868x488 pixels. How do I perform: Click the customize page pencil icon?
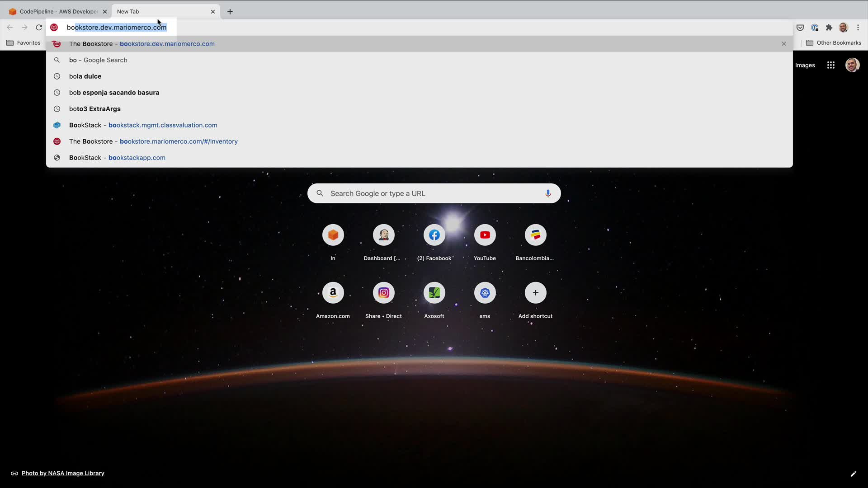click(853, 474)
